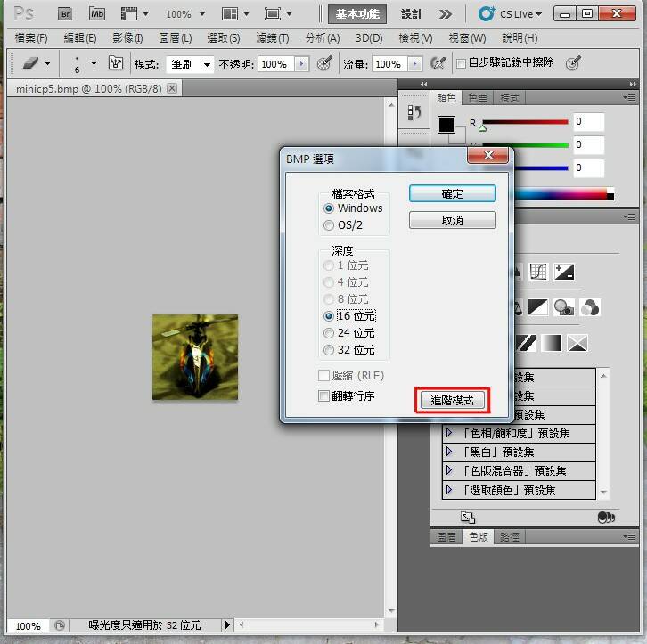This screenshot has width=647, height=644.
Task: Click the 確定 button
Action: (x=452, y=194)
